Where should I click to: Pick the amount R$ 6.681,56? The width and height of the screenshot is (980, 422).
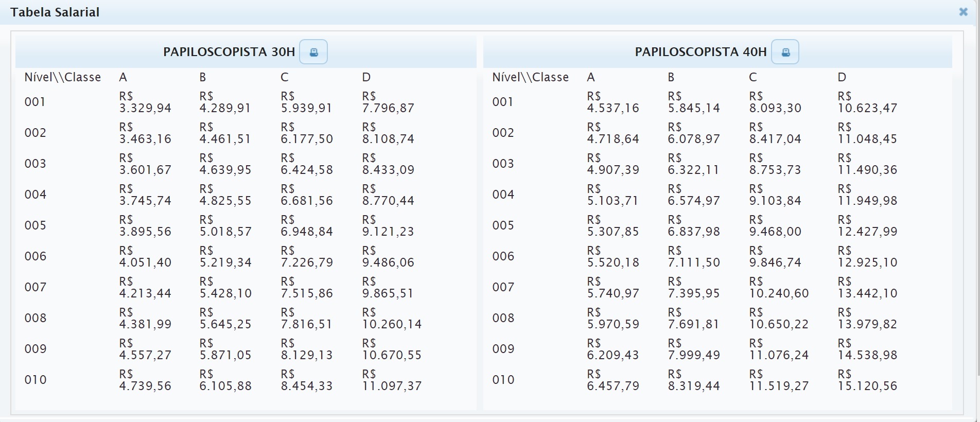click(x=307, y=195)
